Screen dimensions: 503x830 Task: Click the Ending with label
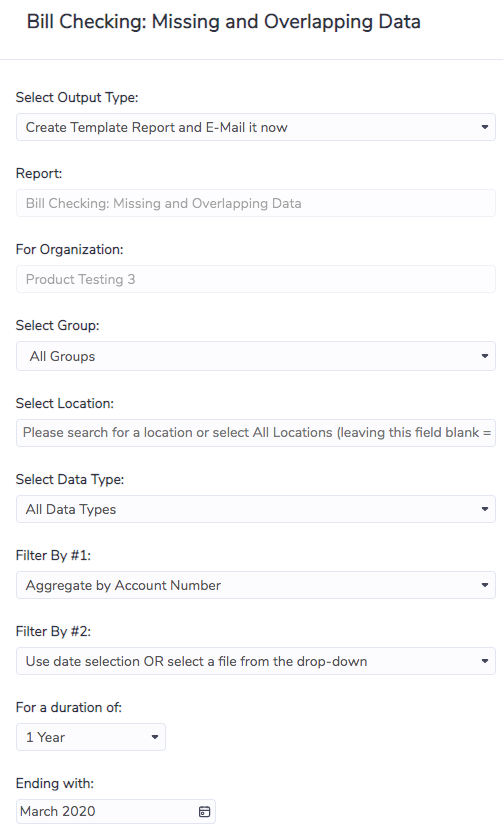[55, 783]
